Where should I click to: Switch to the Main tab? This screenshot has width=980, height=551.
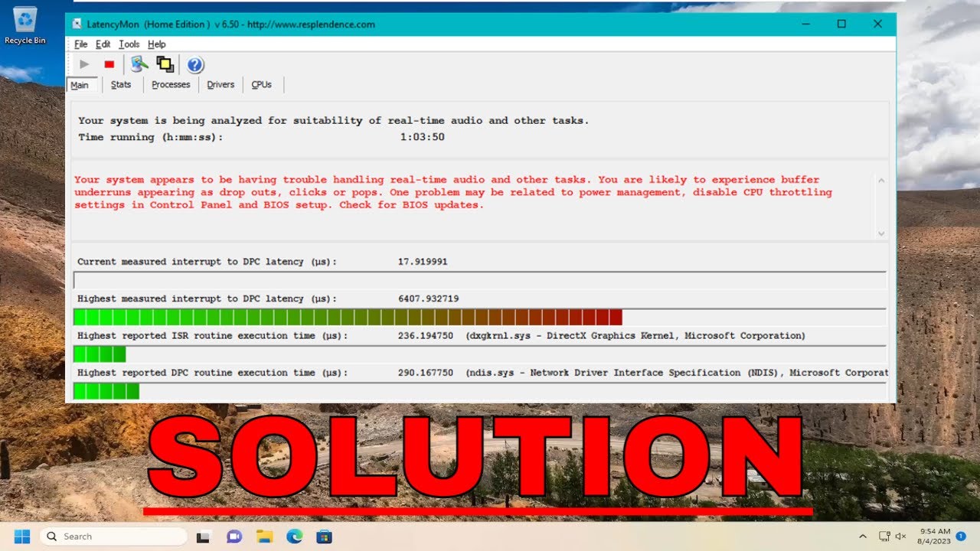80,85
